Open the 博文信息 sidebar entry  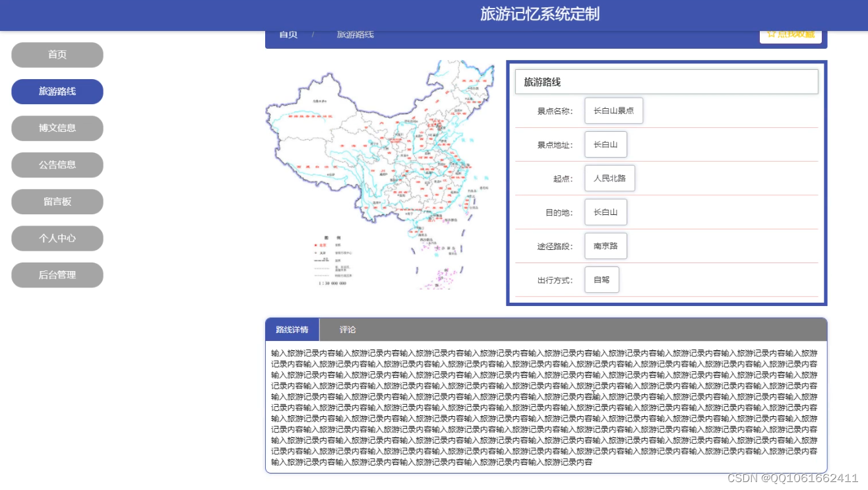57,128
